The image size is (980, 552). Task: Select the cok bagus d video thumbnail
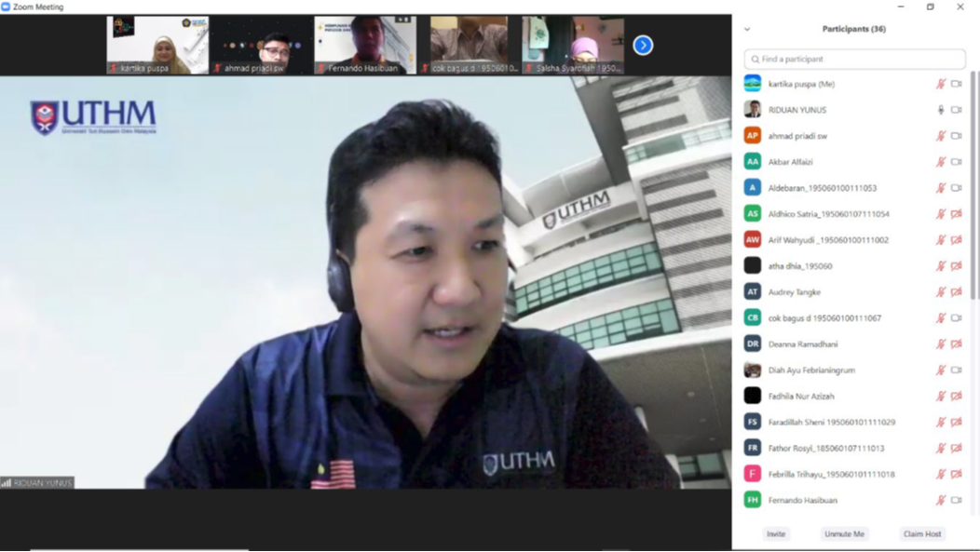coord(469,46)
